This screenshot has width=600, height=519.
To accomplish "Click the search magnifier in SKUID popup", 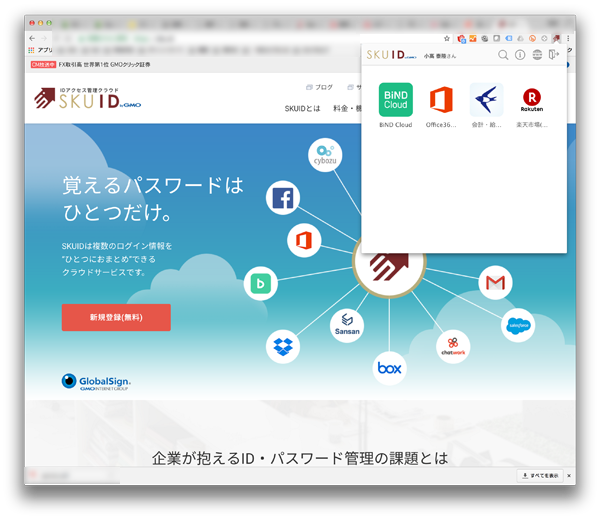I will point(503,55).
